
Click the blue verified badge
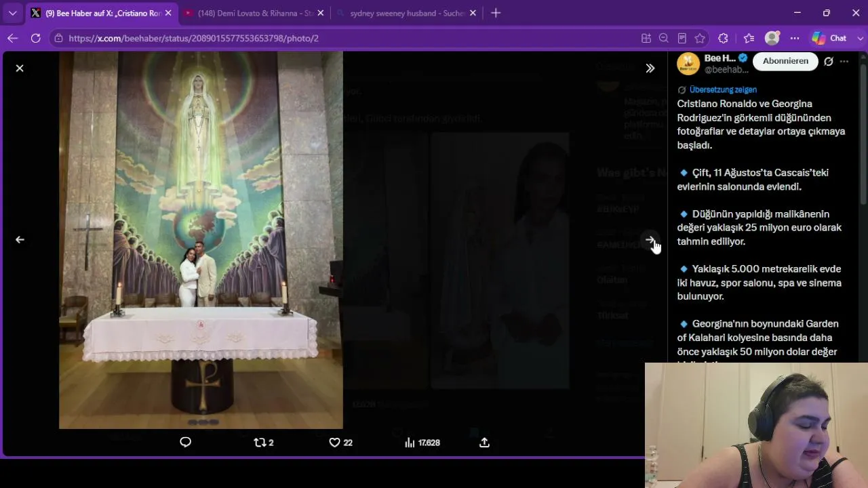click(x=743, y=58)
